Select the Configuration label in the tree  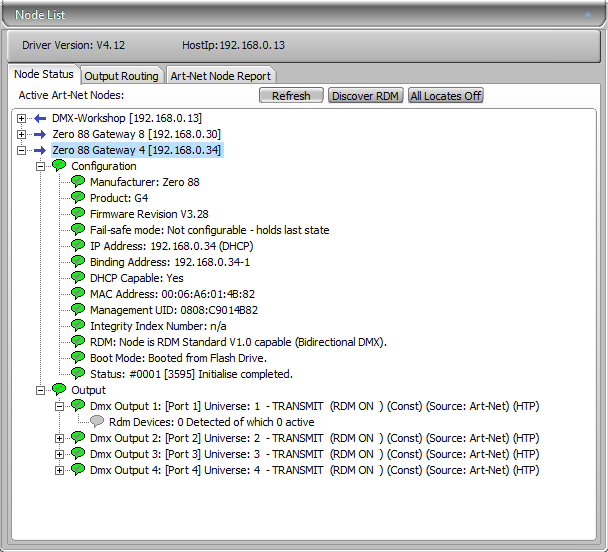[104, 166]
